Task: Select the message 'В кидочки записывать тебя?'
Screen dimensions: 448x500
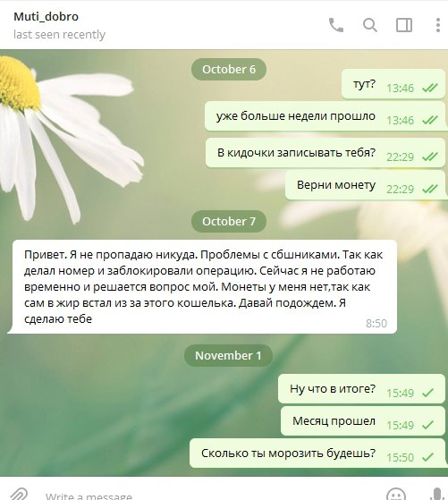Action: [x=325, y=153]
